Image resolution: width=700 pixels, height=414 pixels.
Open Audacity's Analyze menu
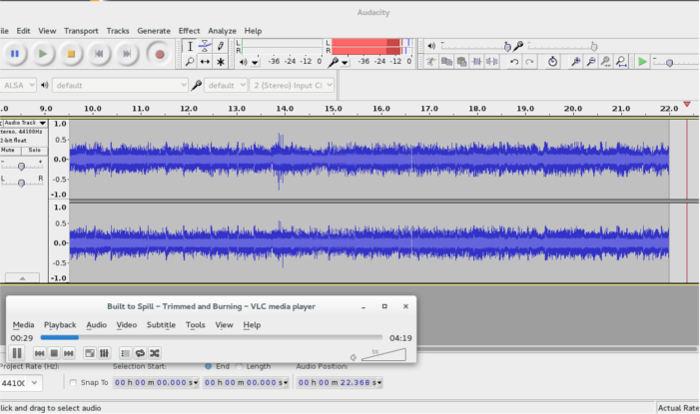point(222,31)
